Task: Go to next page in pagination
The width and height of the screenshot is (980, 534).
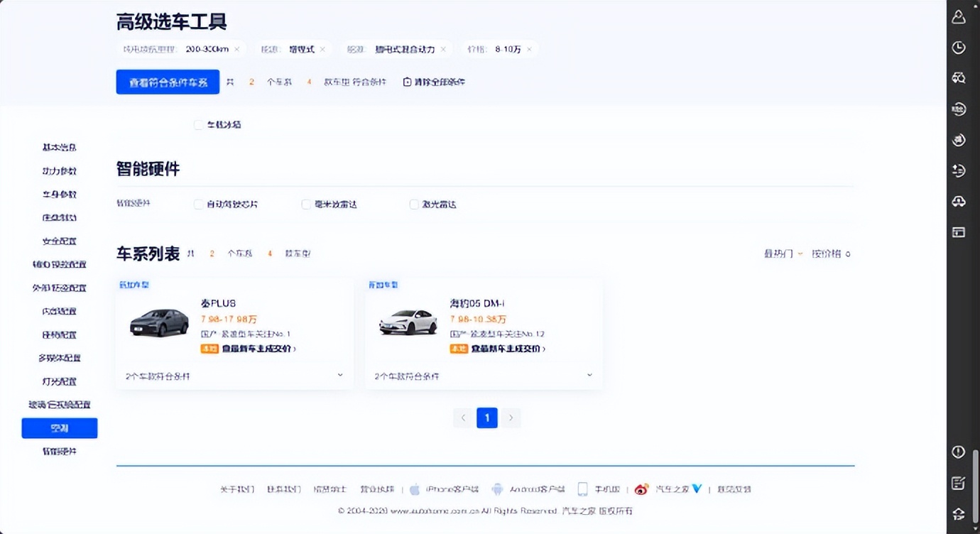Action: pyautogui.click(x=511, y=418)
